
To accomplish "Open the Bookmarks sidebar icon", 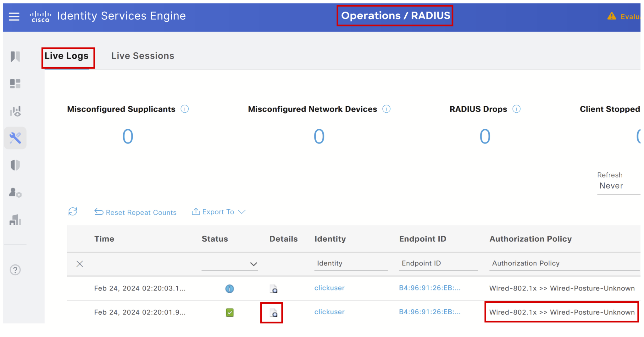I will 15,56.
